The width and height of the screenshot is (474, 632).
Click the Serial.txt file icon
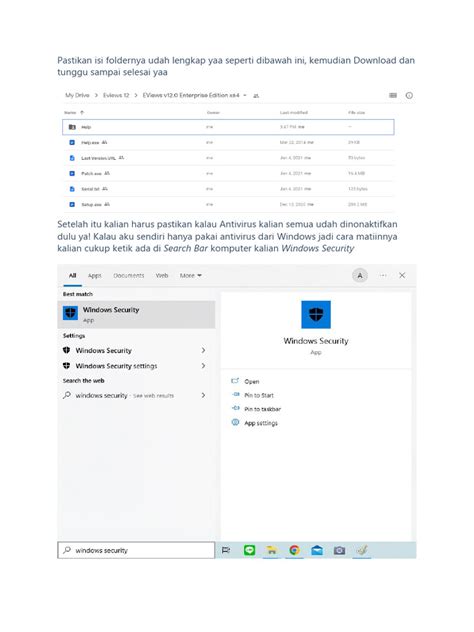[x=72, y=189]
